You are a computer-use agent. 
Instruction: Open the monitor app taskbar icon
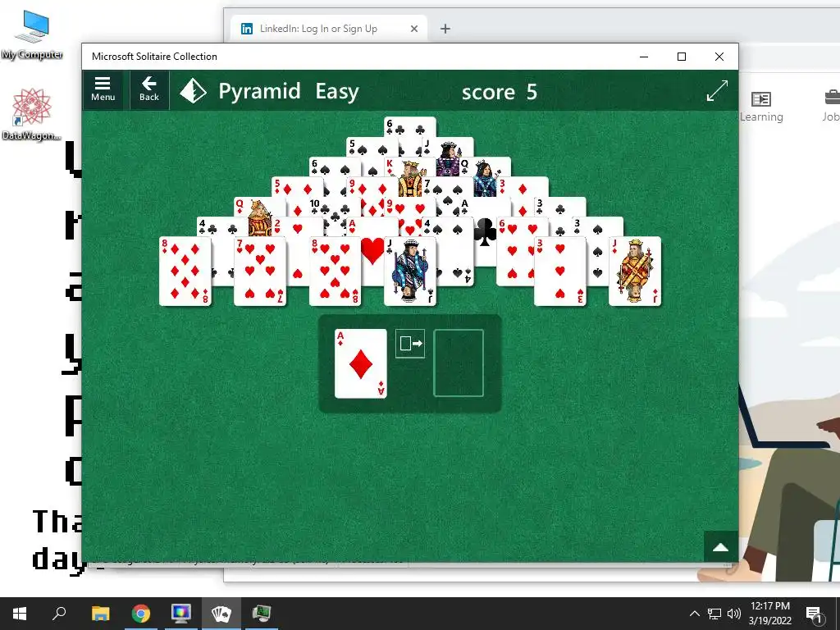(x=181, y=614)
